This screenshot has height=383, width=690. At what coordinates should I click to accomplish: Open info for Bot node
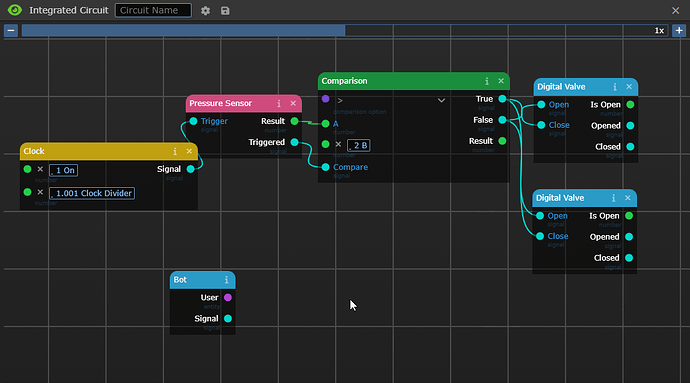click(226, 280)
